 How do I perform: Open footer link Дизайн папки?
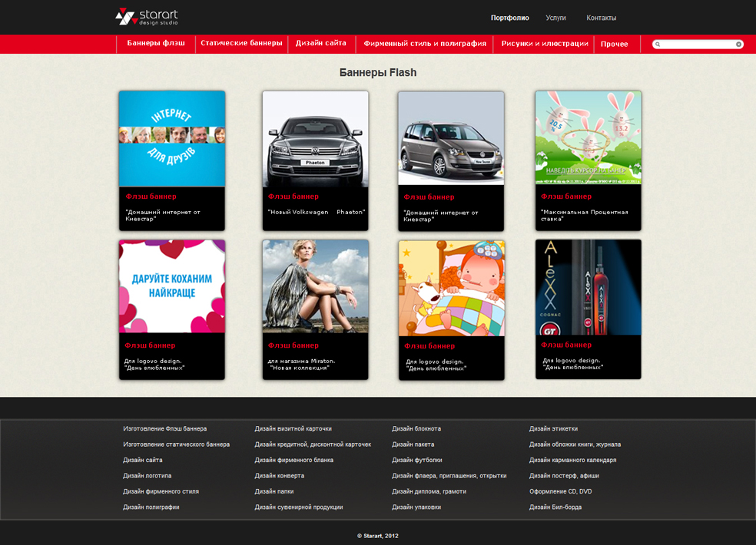(274, 491)
